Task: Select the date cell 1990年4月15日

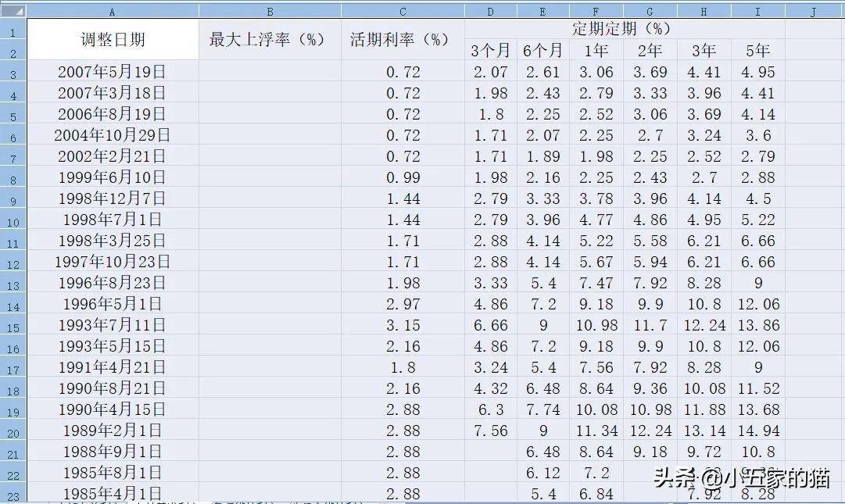Action: click(x=113, y=409)
